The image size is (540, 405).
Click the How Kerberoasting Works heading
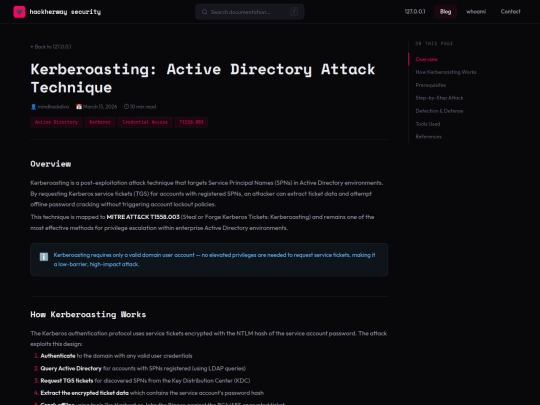88,314
